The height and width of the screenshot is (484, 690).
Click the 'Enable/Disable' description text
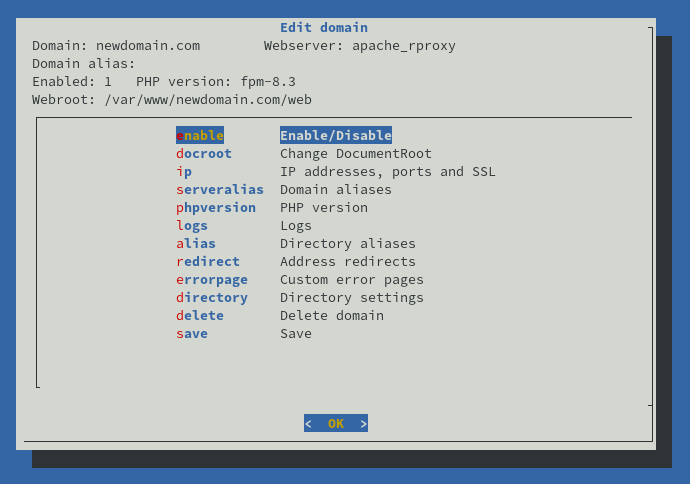tap(336, 136)
